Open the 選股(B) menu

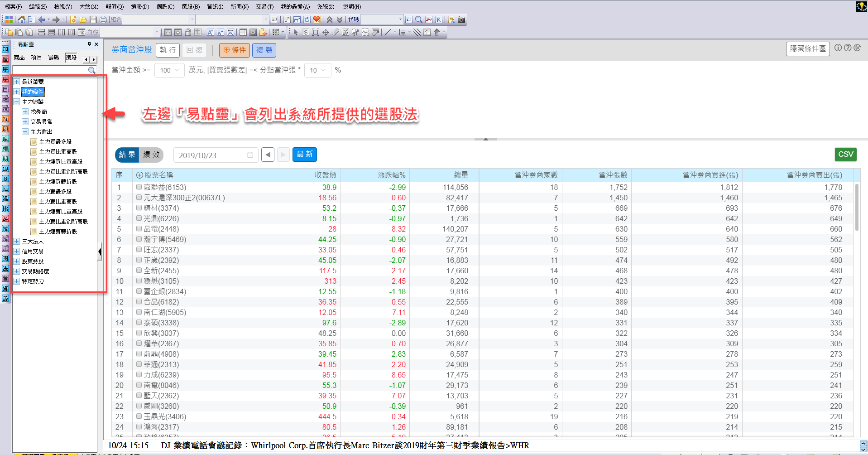191,7
